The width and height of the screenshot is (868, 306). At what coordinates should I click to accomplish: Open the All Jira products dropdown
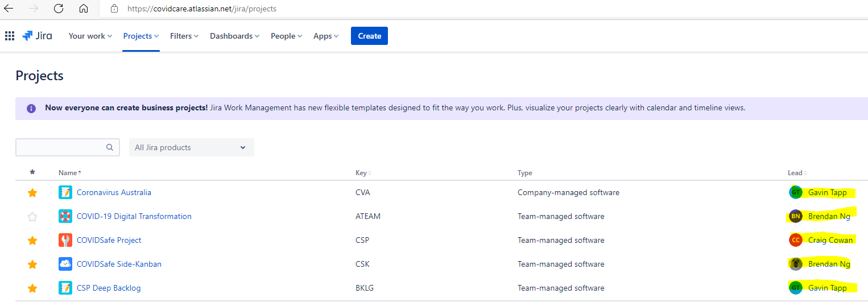192,147
